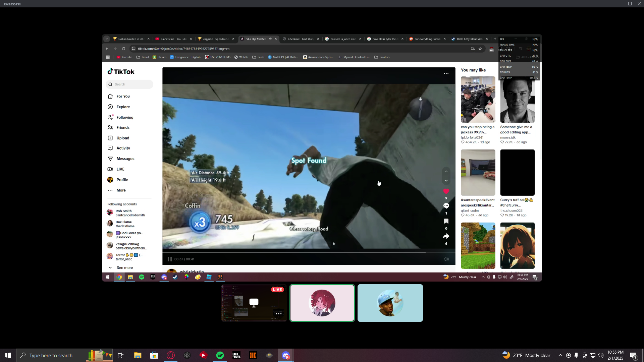644x362 pixels.
Task: Click the share arrow icon
Action: [446, 236]
